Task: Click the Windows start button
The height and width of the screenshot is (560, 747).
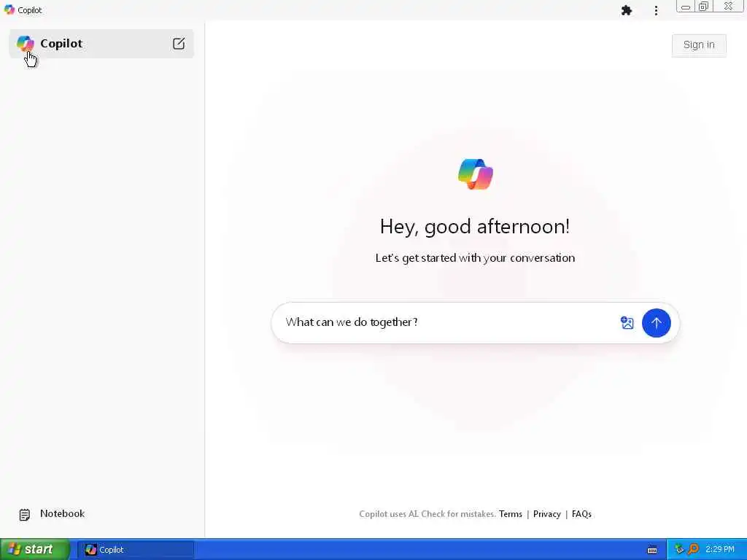Action: coord(35,550)
